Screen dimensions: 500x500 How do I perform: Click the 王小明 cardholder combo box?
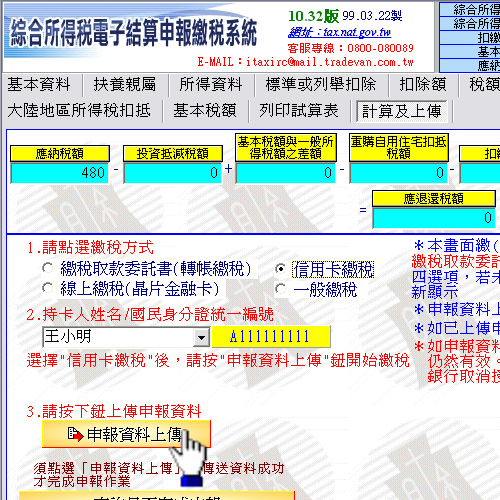pos(126,337)
